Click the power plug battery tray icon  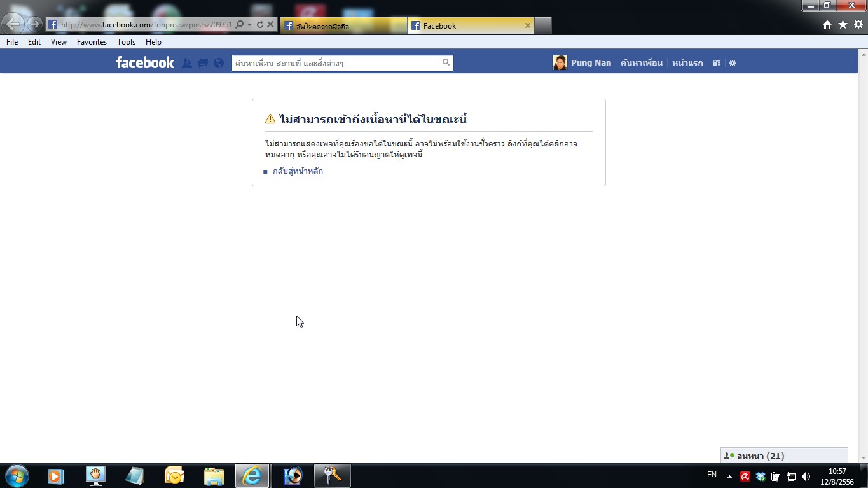point(776,476)
